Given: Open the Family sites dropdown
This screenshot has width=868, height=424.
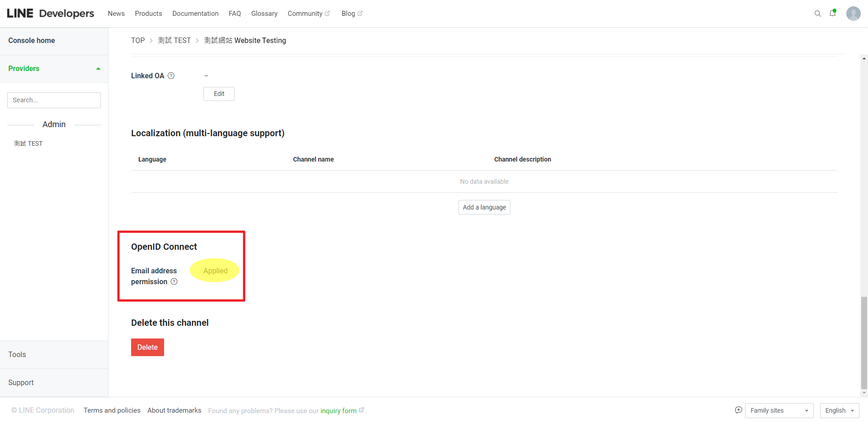Looking at the screenshot, I should coord(779,410).
